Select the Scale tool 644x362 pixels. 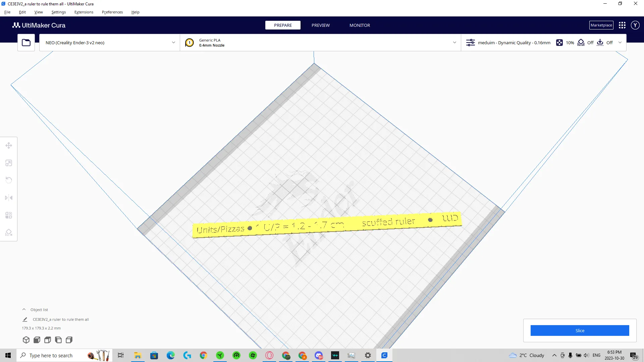click(9, 163)
